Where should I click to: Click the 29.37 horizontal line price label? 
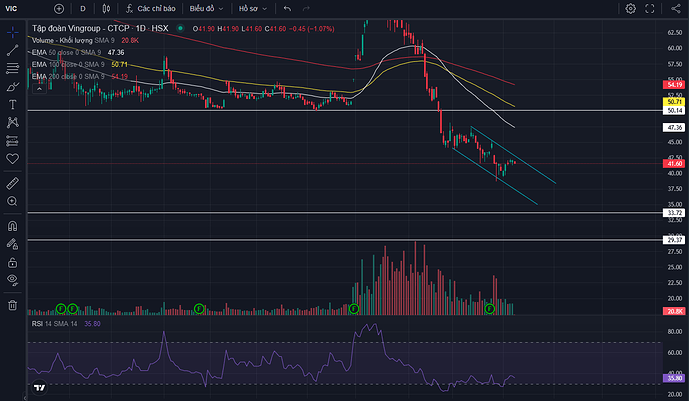click(674, 240)
